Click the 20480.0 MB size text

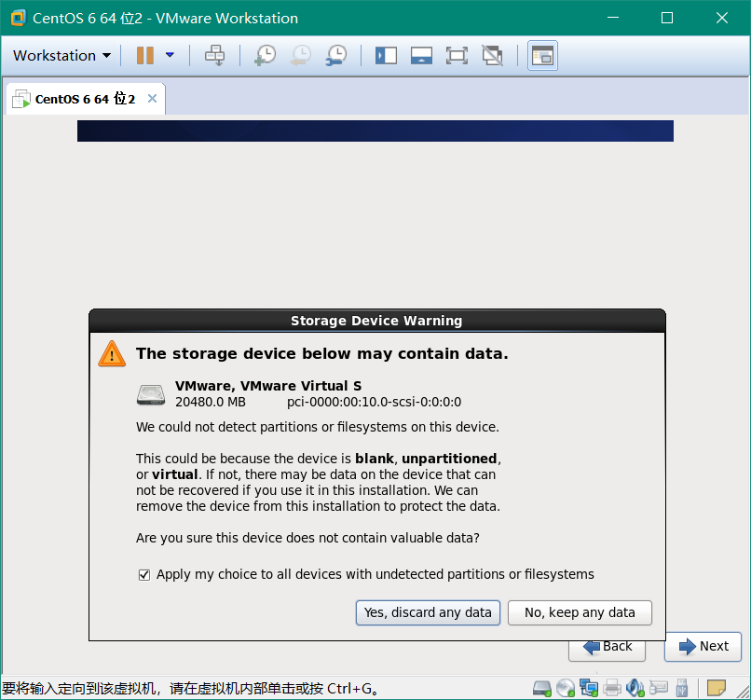coord(211,402)
